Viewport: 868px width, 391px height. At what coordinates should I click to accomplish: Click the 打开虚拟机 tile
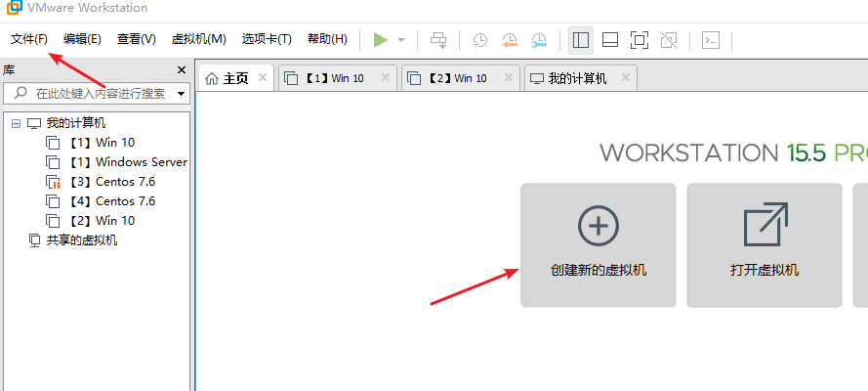[x=765, y=244]
